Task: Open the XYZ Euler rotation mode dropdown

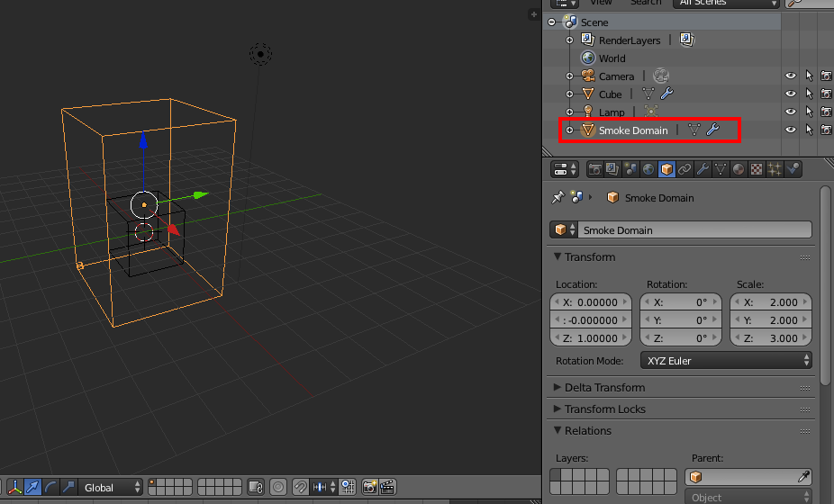Action: click(726, 361)
